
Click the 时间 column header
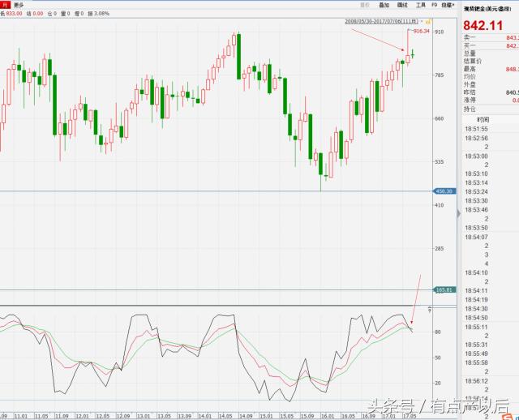click(x=483, y=119)
